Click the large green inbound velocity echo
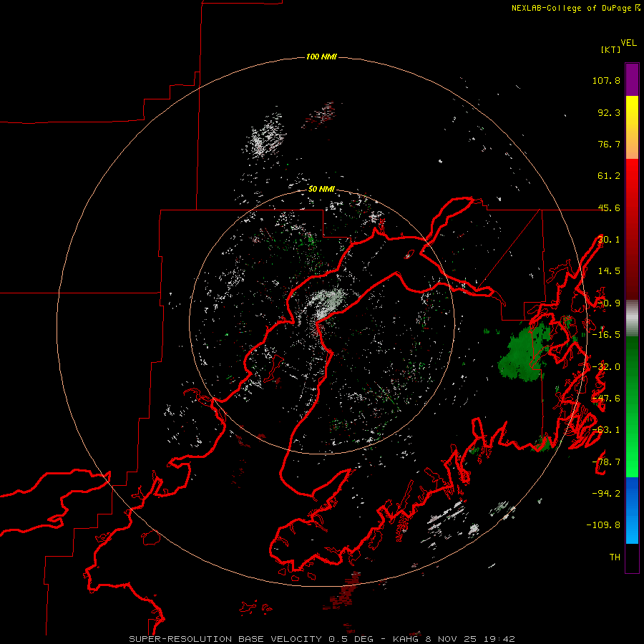The width and height of the screenshot is (644, 644). pyautogui.click(x=522, y=353)
